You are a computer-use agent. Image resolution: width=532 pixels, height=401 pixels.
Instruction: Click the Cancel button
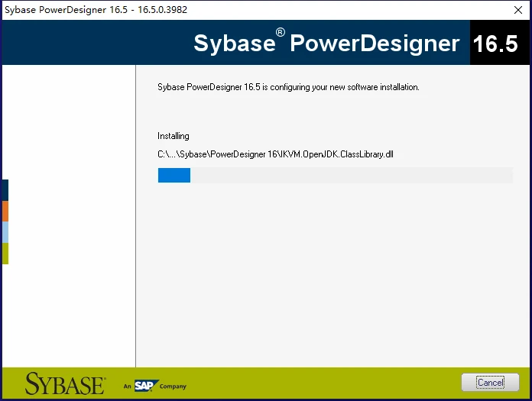[490, 383]
